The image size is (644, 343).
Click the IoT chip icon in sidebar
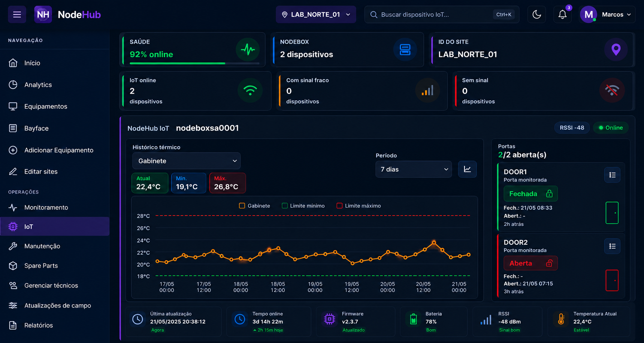point(13,226)
